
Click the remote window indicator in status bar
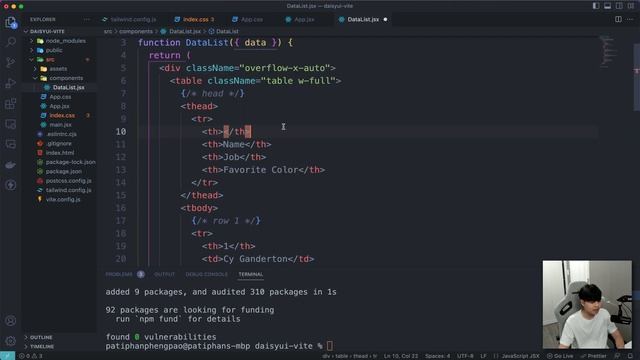[x=7, y=356]
